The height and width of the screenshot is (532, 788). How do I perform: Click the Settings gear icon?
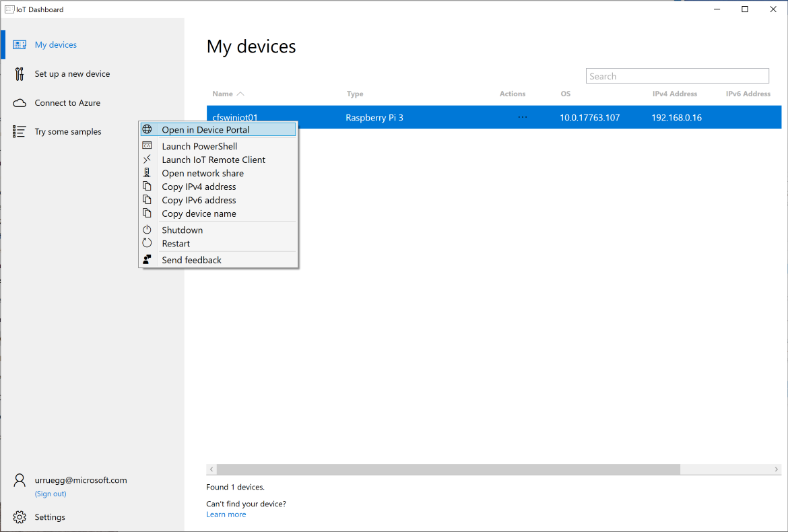[20, 517]
